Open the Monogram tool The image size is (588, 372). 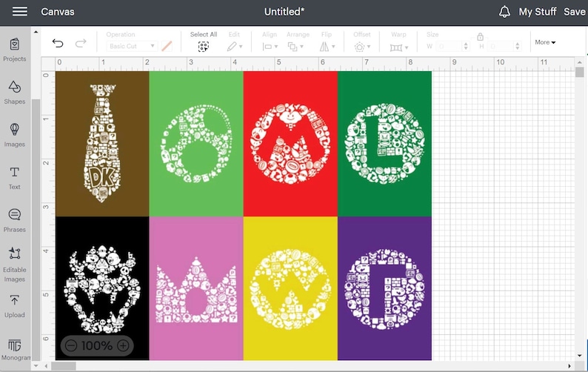coord(15,350)
